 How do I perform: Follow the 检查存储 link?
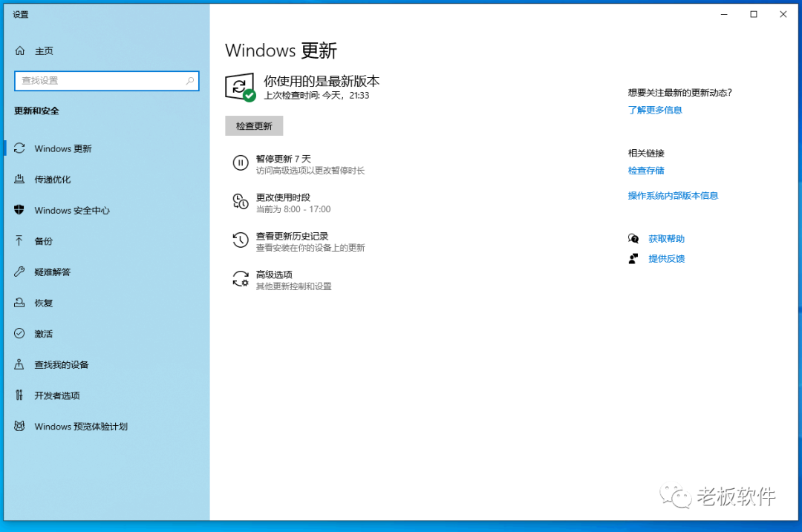click(646, 171)
